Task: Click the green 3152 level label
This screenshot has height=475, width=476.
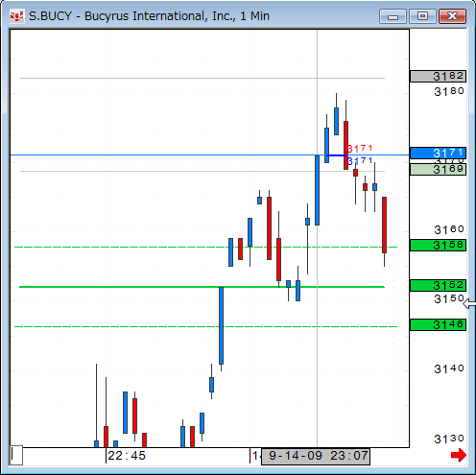Action: pyautogui.click(x=438, y=285)
